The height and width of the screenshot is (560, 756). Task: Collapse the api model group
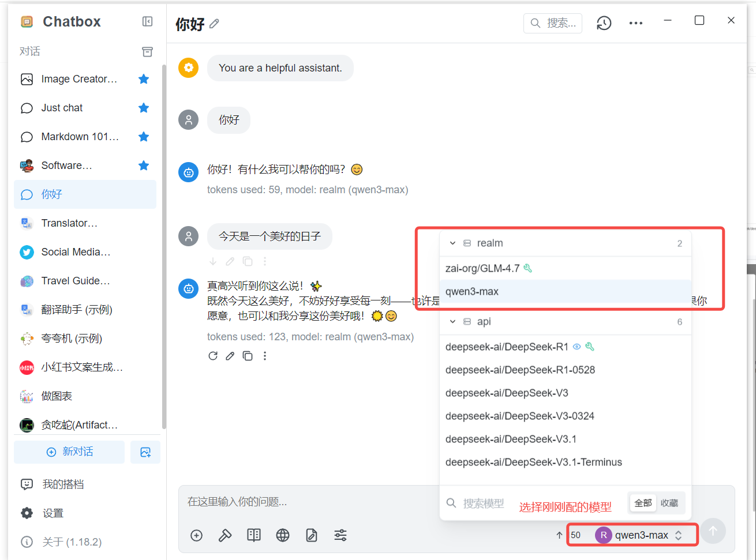[452, 321]
